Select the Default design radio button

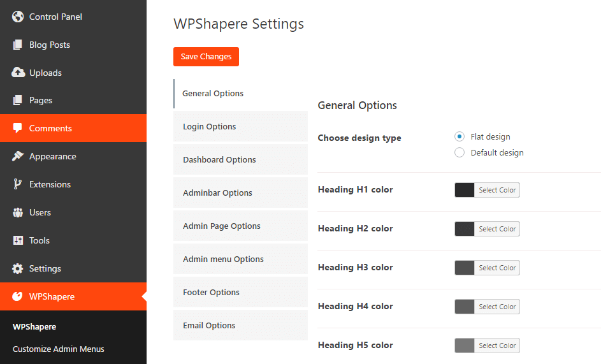tap(460, 152)
